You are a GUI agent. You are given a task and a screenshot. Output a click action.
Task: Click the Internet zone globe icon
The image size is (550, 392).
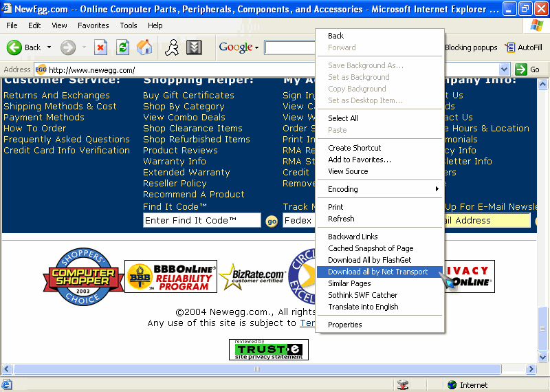coord(452,385)
